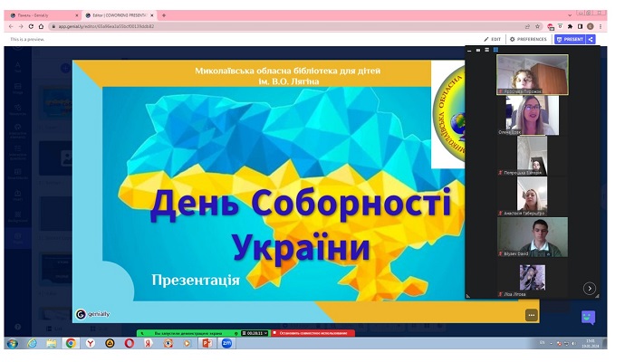Reload the page with browser refresh icon
This screenshot has width=644, height=362.
click(30, 26)
